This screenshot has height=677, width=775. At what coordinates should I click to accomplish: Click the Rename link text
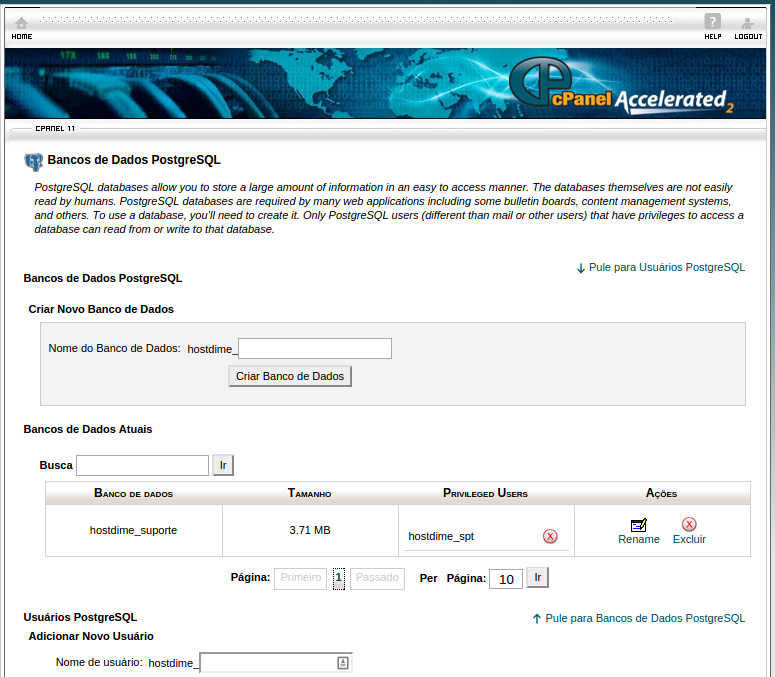[639, 539]
